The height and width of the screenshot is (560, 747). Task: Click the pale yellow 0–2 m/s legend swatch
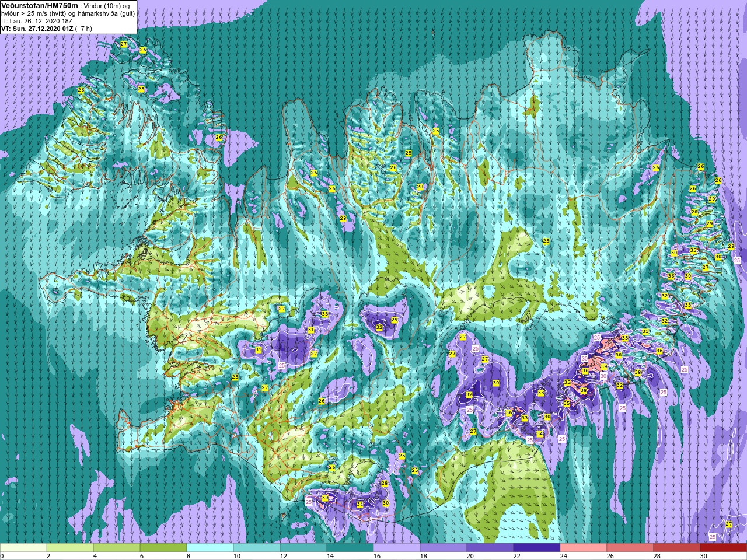tap(23, 548)
